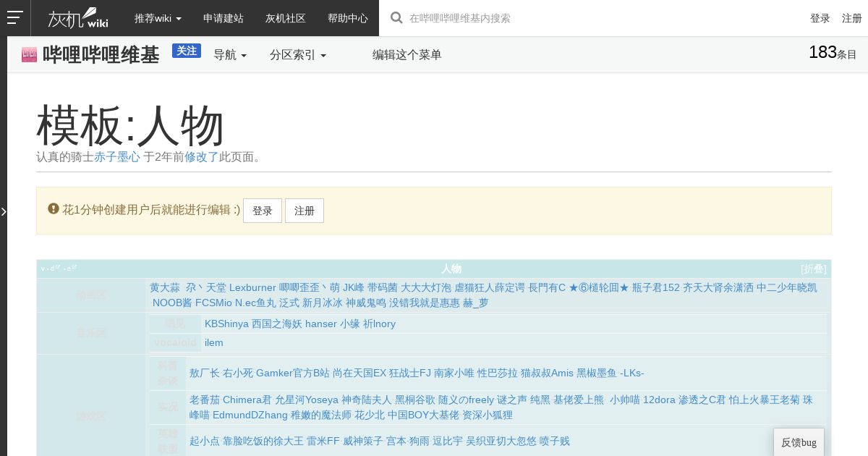The width and height of the screenshot is (868, 456).
Task: Open the 导航 dropdown menu
Action: pos(230,55)
